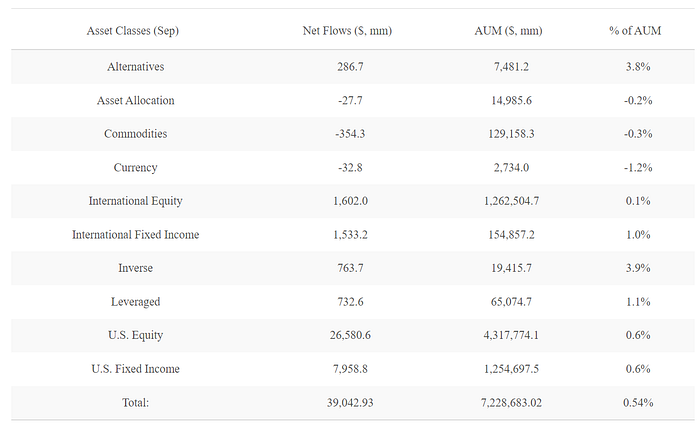Select the International Equity row label

136,201
